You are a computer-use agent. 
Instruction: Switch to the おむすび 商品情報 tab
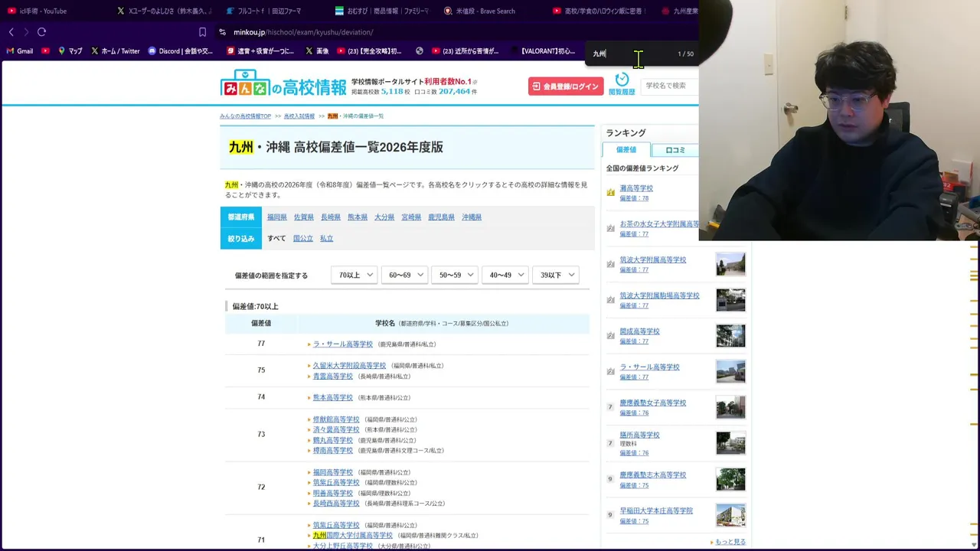pos(381,11)
